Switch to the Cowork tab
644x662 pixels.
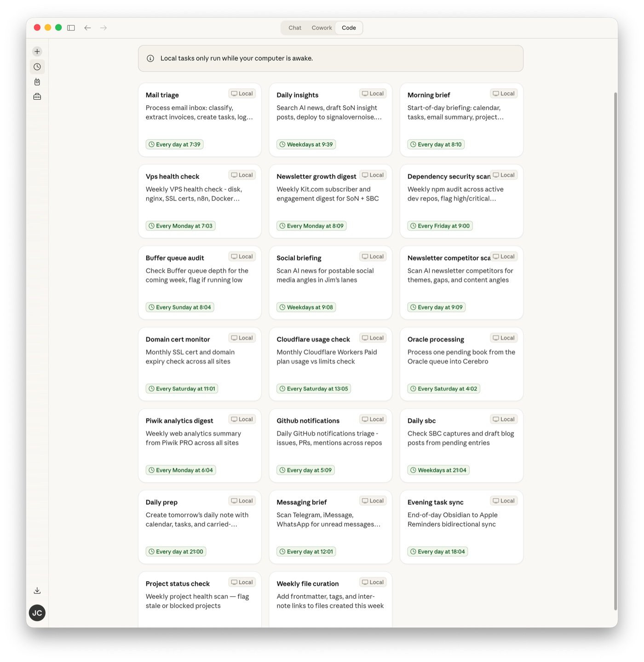tap(322, 28)
